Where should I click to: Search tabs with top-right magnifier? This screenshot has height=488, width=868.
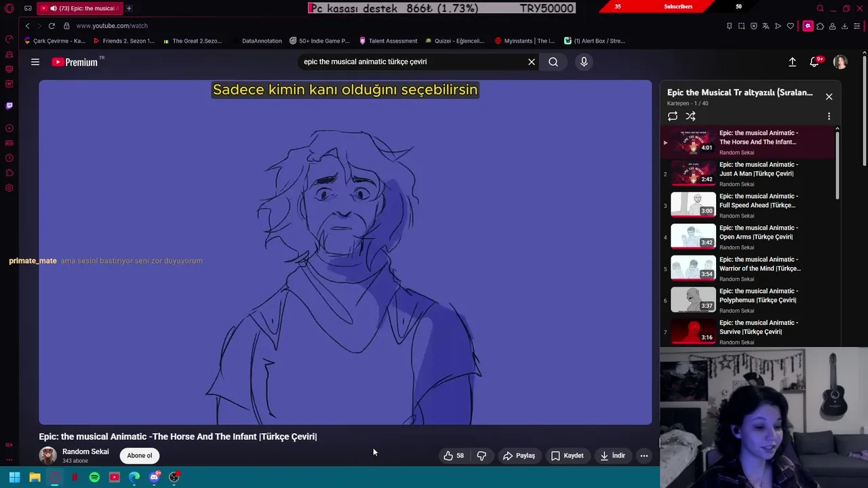coord(820,9)
